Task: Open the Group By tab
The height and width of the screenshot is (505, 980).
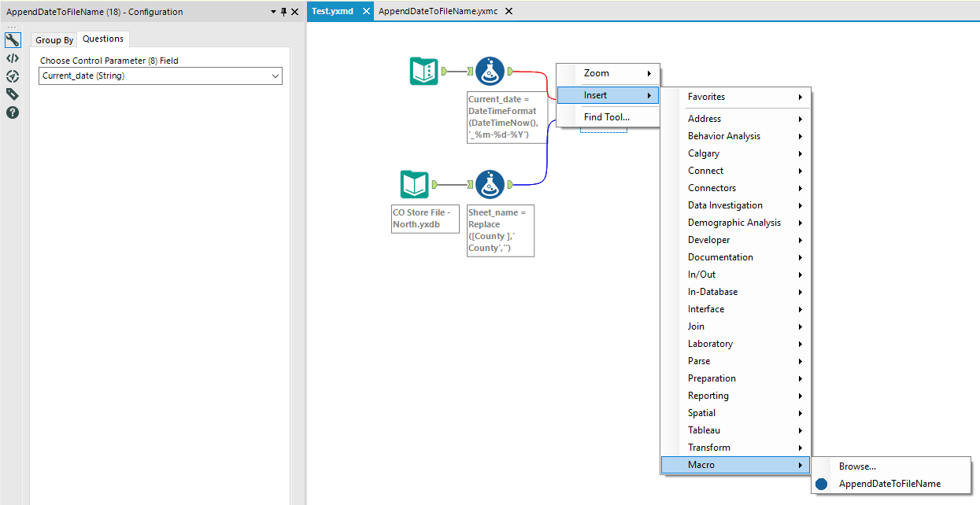Action: (54, 39)
